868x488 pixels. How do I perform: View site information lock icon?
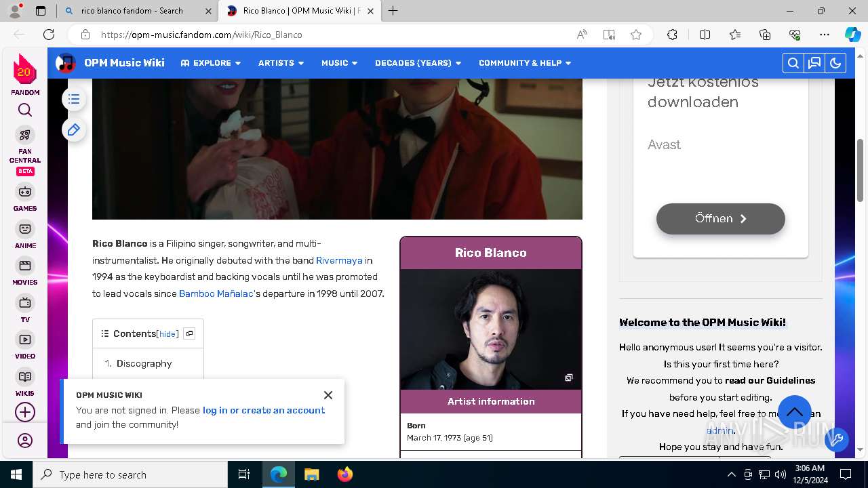85,35
